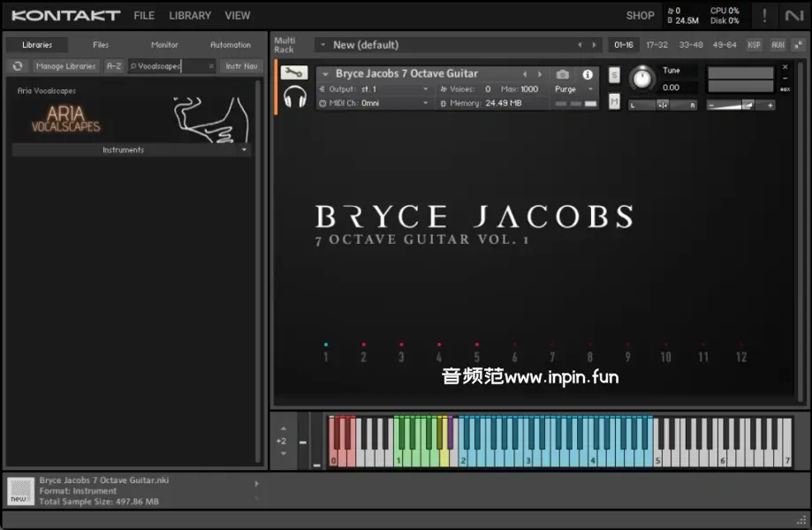Click the Manage Libraries button

[x=67, y=66]
